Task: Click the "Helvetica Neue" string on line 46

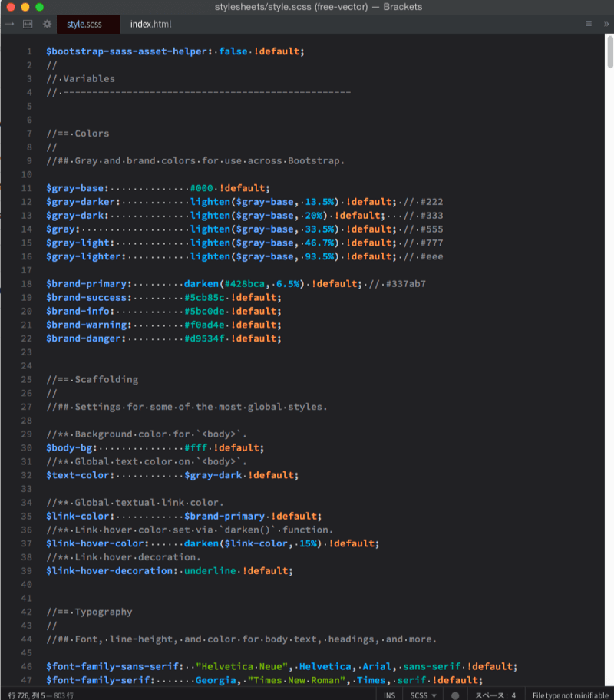Action: pyautogui.click(x=242, y=666)
